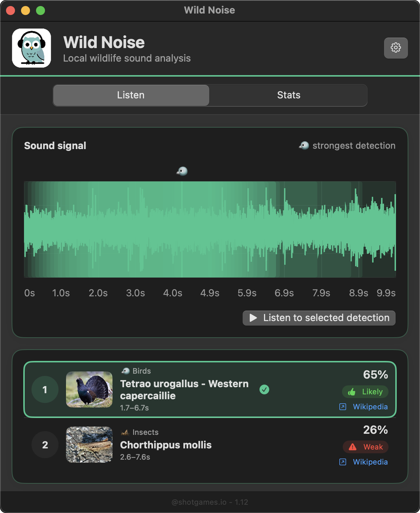Click the Weak warning badge

tap(365, 447)
